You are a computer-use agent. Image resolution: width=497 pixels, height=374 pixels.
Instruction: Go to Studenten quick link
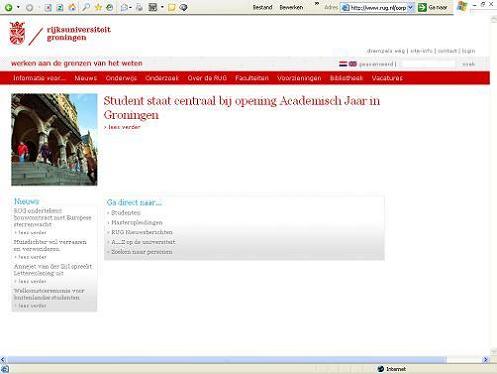[125, 213]
